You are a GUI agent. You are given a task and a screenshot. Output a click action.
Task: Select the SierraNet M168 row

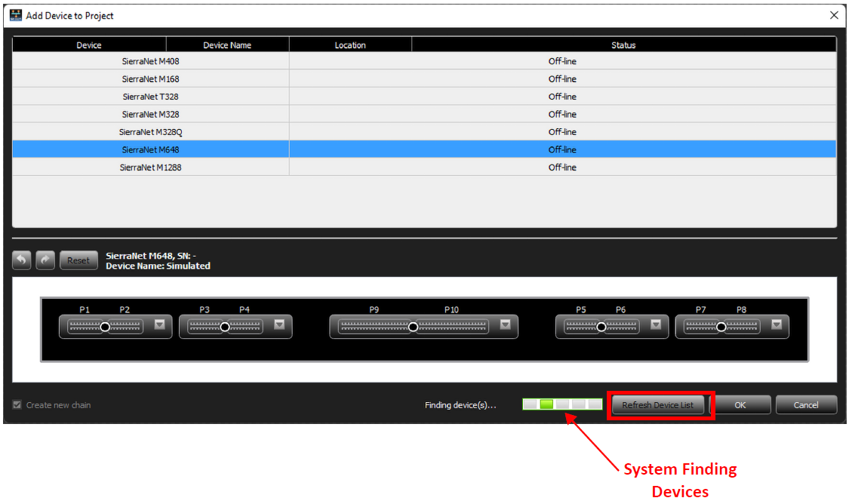coord(424,79)
